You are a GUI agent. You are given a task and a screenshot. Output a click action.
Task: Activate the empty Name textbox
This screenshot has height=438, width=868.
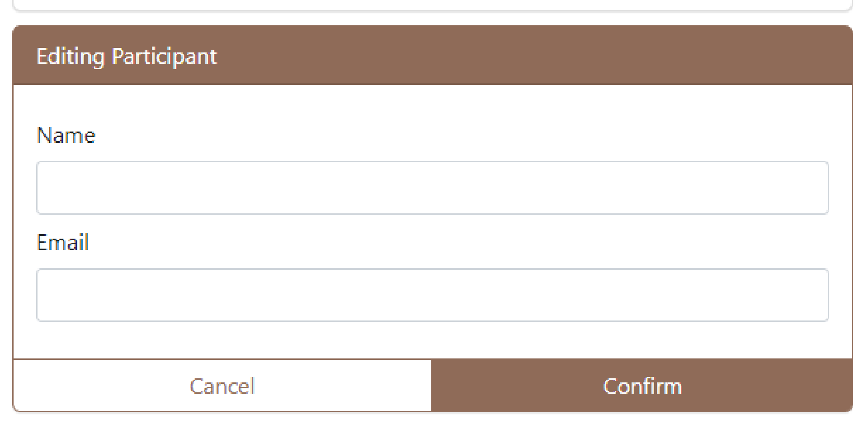click(x=432, y=188)
